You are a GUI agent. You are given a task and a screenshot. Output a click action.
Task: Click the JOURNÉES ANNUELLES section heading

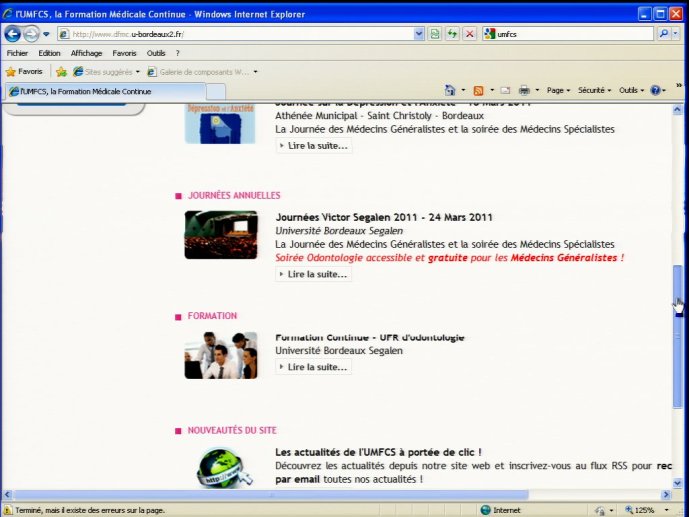click(234, 195)
